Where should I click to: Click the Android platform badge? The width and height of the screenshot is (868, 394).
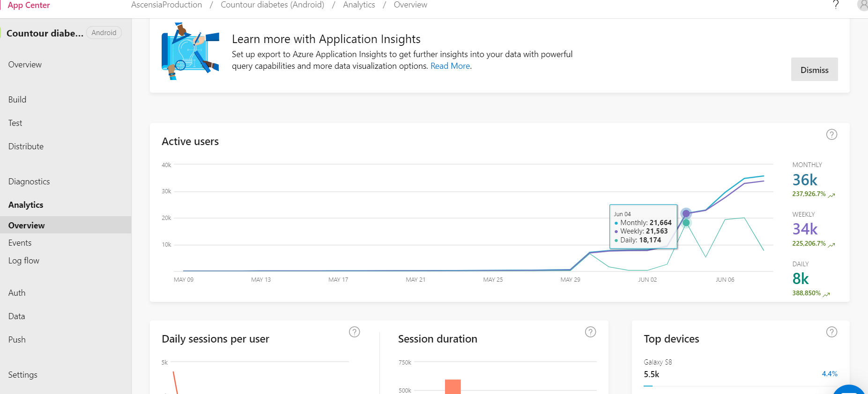[x=104, y=33]
